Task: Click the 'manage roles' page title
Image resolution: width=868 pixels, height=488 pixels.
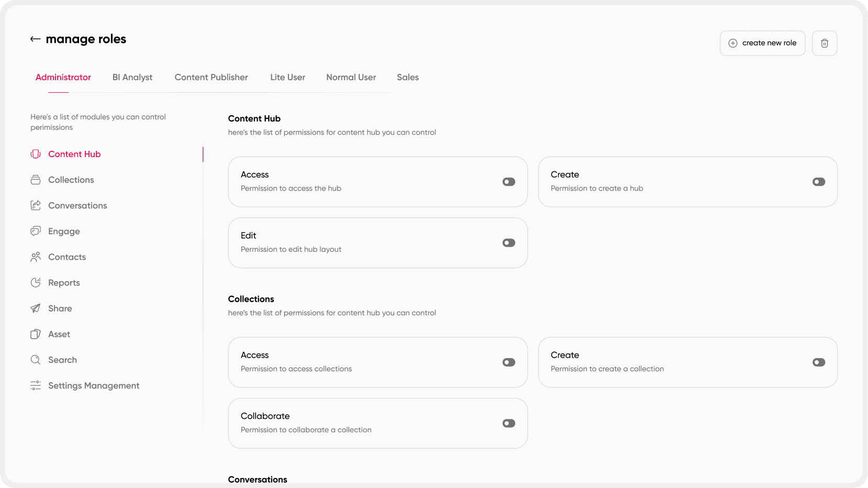Action: point(86,39)
